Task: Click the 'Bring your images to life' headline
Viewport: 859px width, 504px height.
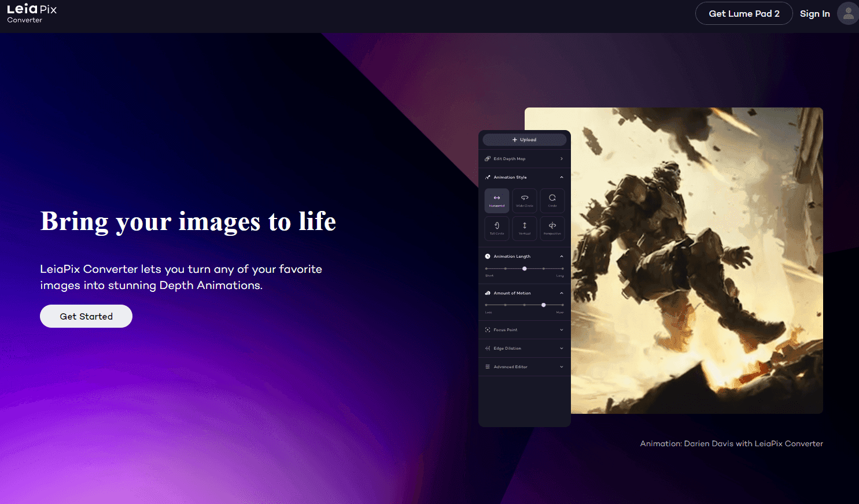Action: (x=188, y=222)
